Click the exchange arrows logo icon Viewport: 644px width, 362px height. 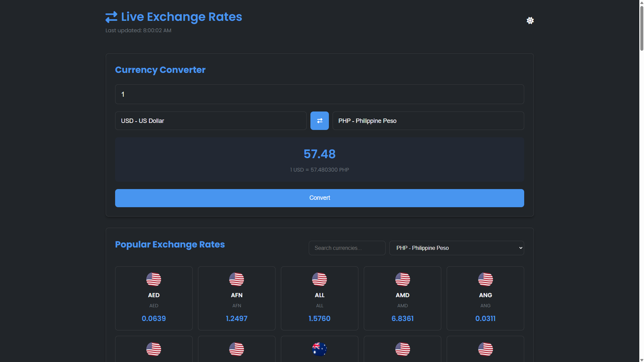tap(111, 17)
